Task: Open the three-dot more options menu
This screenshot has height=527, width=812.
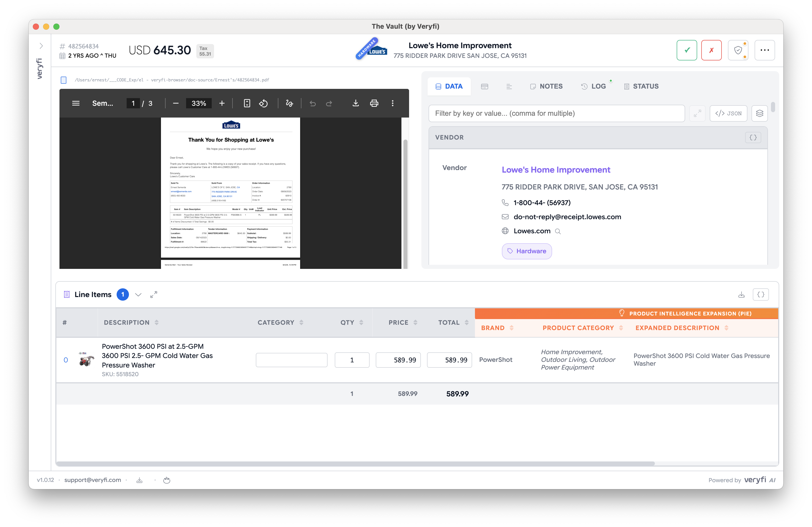Action: coord(765,50)
